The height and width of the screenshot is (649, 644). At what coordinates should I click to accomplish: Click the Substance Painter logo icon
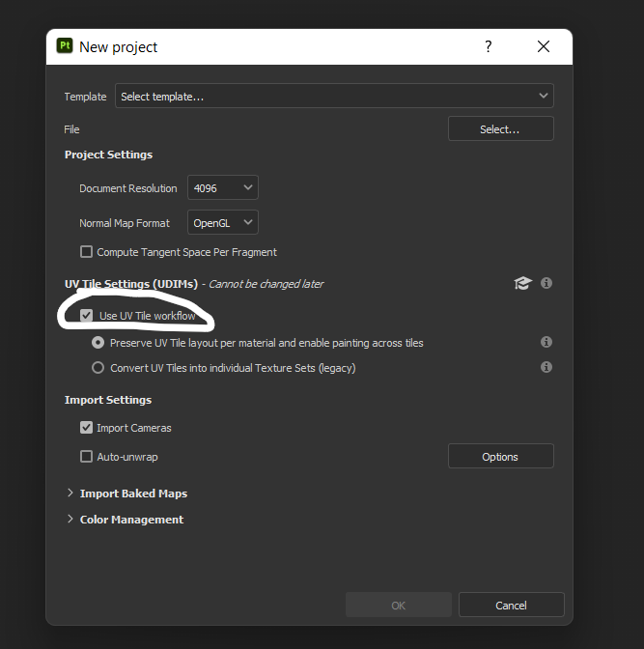(66, 46)
